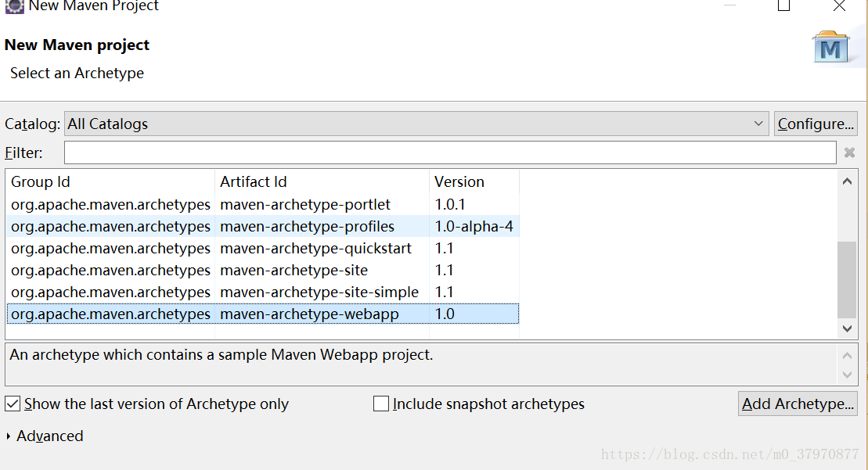This screenshot has height=470, width=868.
Task: Click the Eclipse icon in the title bar
Action: coord(14,6)
